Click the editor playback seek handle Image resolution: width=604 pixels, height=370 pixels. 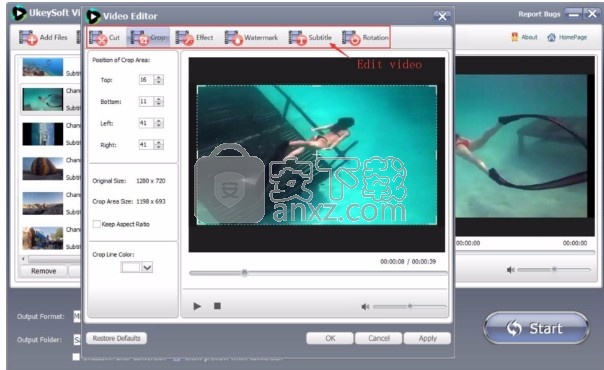244,273
